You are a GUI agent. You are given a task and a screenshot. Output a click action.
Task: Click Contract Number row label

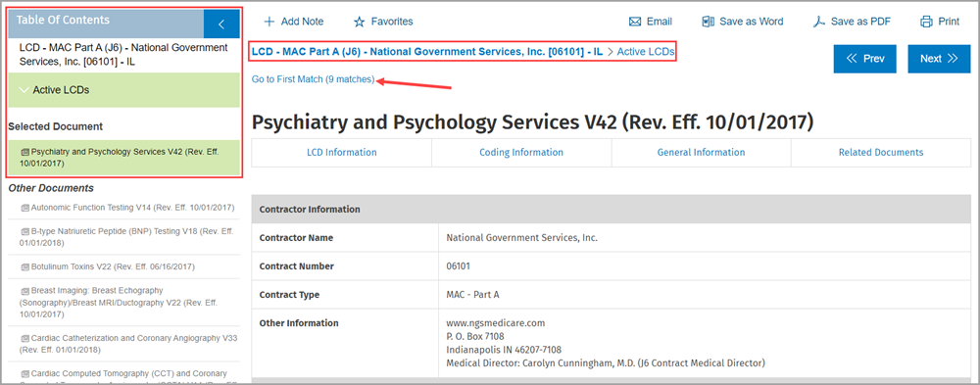tap(296, 266)
